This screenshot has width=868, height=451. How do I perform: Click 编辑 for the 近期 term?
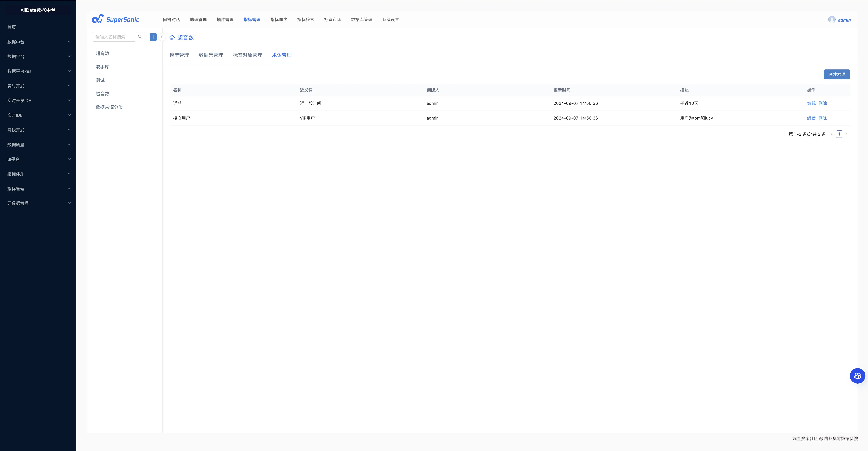tap(811, 103)
